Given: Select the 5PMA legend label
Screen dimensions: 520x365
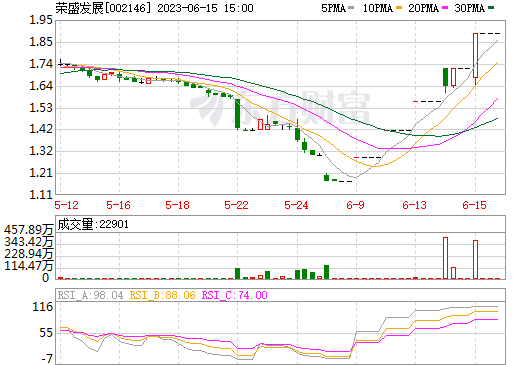Looking at the screenshot, I should coord(333,8).
